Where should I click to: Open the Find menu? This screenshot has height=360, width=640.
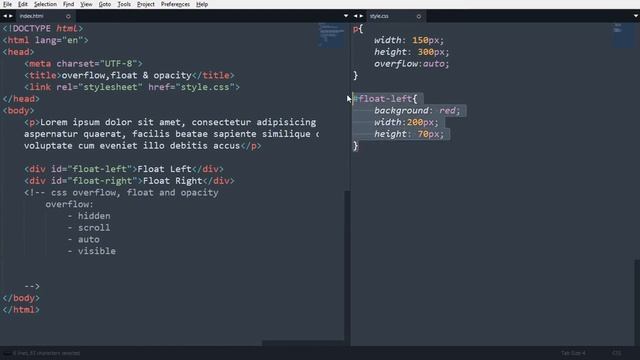[x=68, y=4]
